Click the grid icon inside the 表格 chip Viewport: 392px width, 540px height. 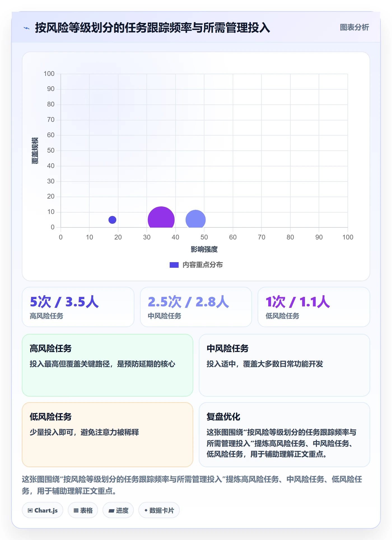tap(76, 510)
